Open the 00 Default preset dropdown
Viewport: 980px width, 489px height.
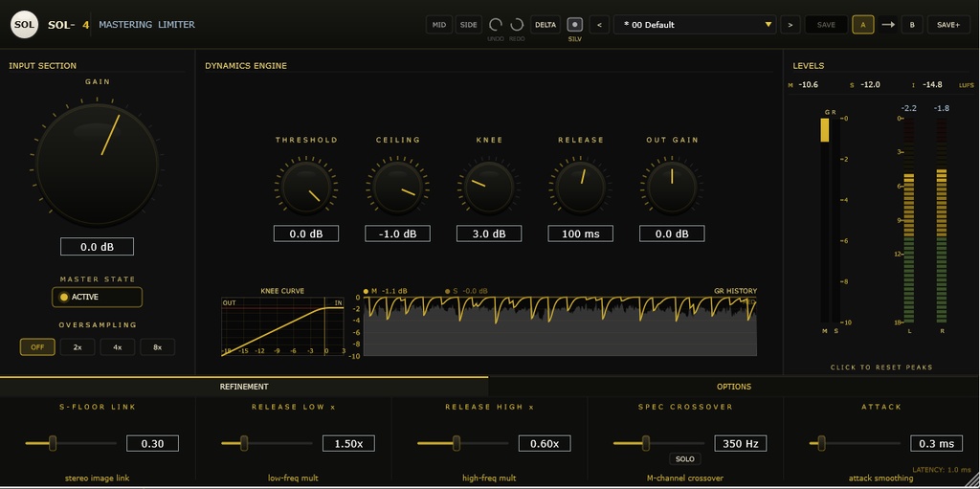point(695,25)
